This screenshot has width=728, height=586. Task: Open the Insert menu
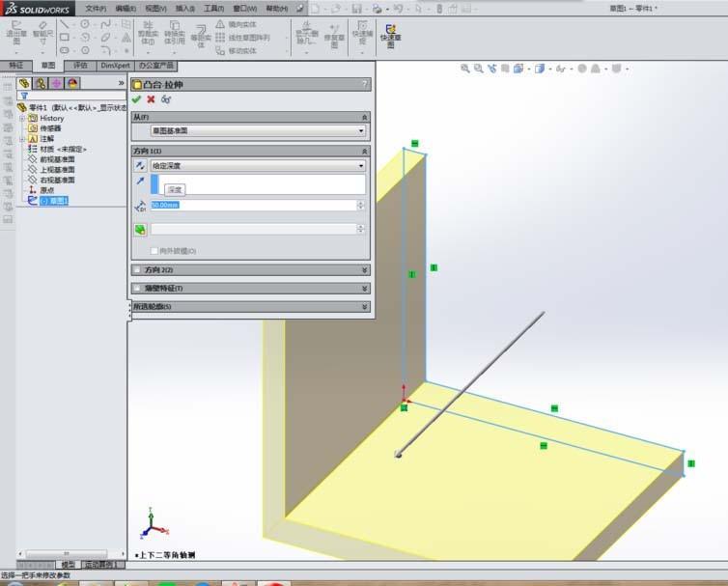pyautogui.click(x=185, y=9)
